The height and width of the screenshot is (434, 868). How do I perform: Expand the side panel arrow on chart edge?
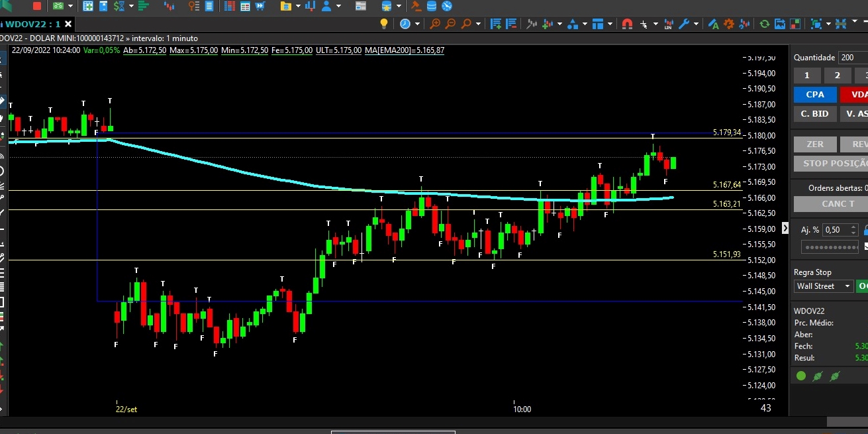(x=785, y=228)
